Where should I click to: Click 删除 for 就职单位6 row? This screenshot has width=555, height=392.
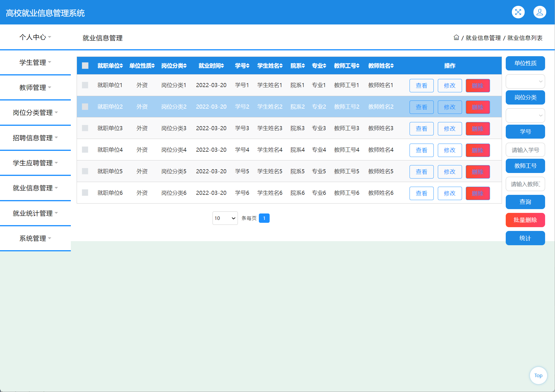coord(478,193)
